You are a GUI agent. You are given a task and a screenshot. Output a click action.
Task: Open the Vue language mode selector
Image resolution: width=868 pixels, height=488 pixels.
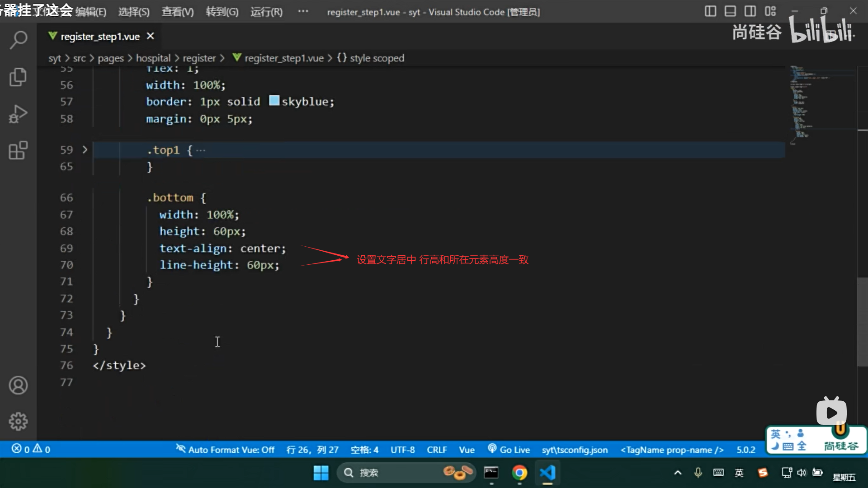(467, 450)
